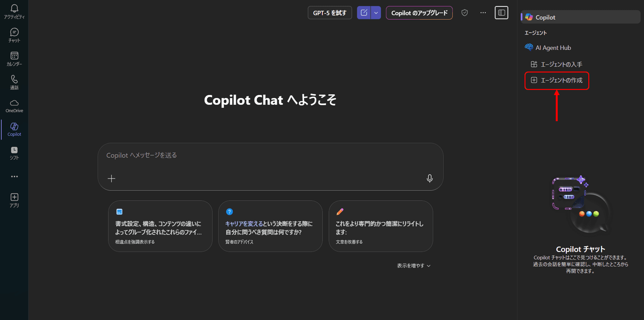Expand 表示を増やす to show more prompts
Screen dimensions: 644x320
click(x=413, y=265)
